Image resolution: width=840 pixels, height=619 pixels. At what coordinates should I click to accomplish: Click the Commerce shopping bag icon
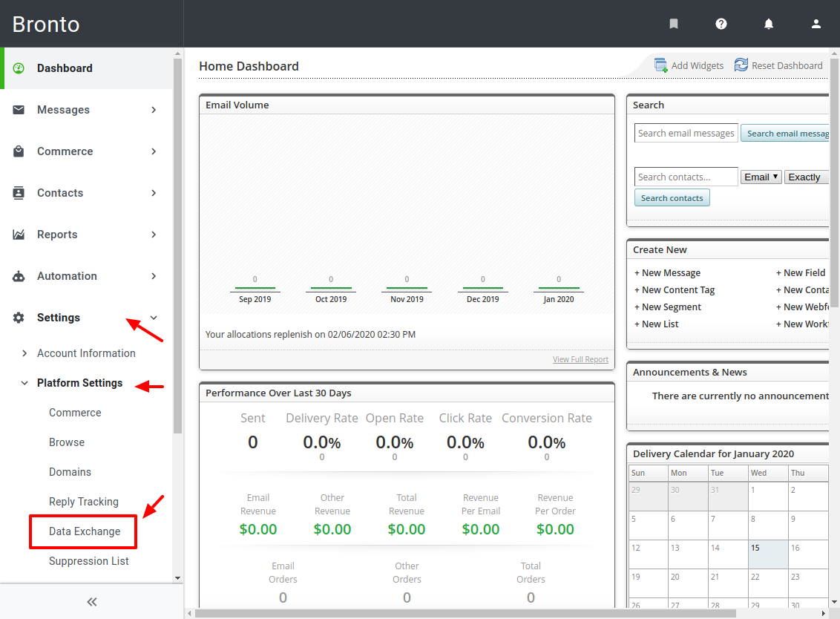coord(19,151)
